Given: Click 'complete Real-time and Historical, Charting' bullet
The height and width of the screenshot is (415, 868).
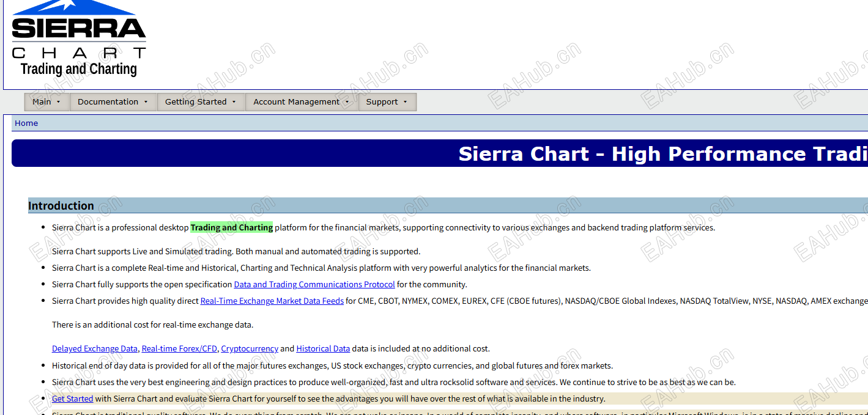Looking at the screenshot, I should coord(321,268).
